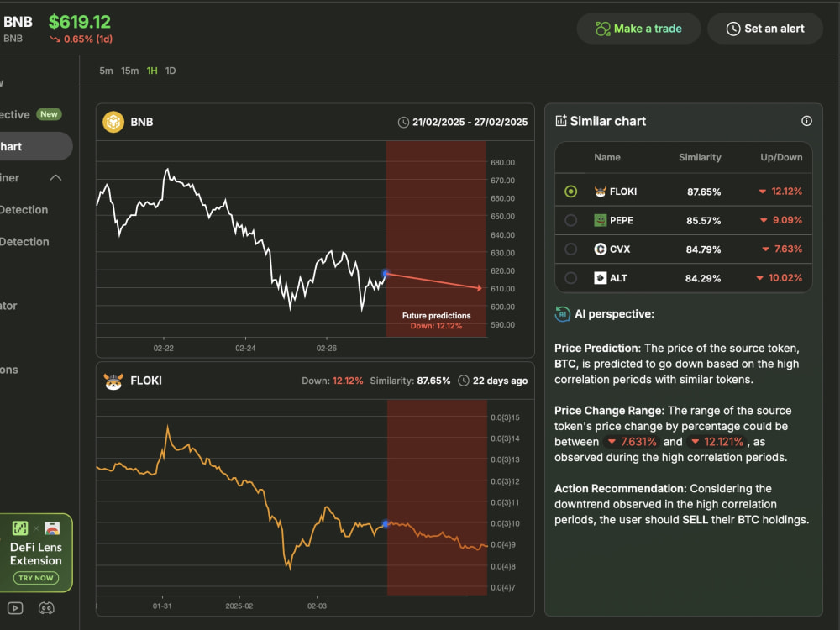This screenshot has width=840, height=630.
Task: Click the BNB coin logo in chart header
Action: (x=113, y=122)
